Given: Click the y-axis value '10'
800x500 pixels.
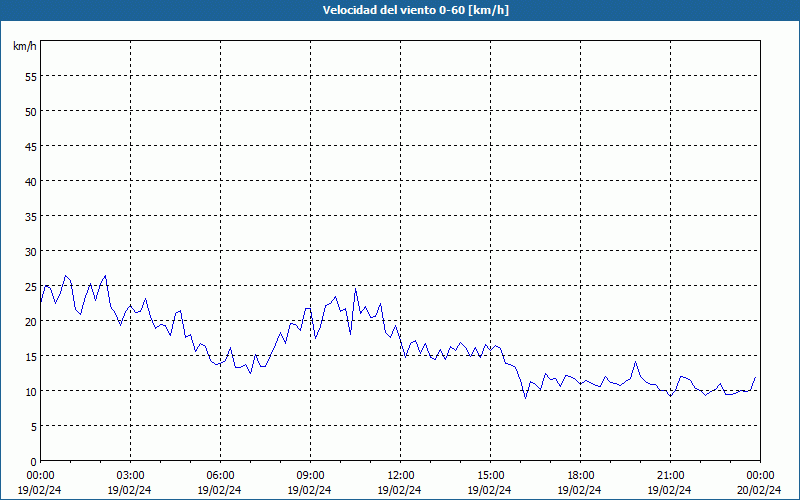Looking at the screenshot, I should tap(31, 392).
